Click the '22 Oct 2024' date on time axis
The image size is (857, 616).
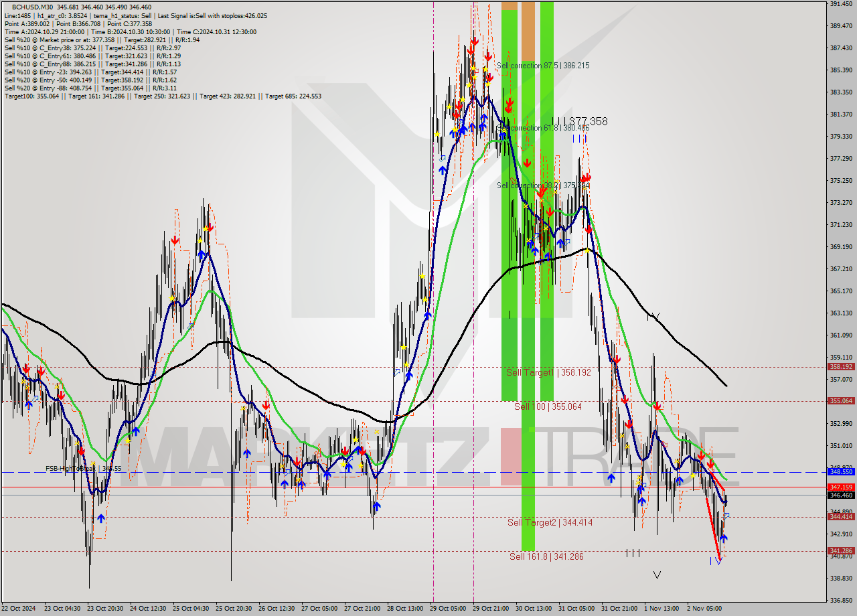pos(18,609)
